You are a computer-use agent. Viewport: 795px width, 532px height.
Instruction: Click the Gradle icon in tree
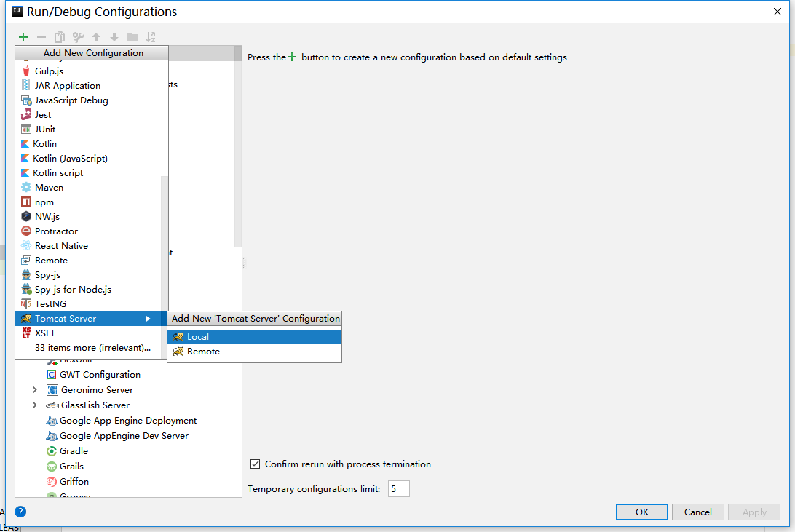point(51,451)
